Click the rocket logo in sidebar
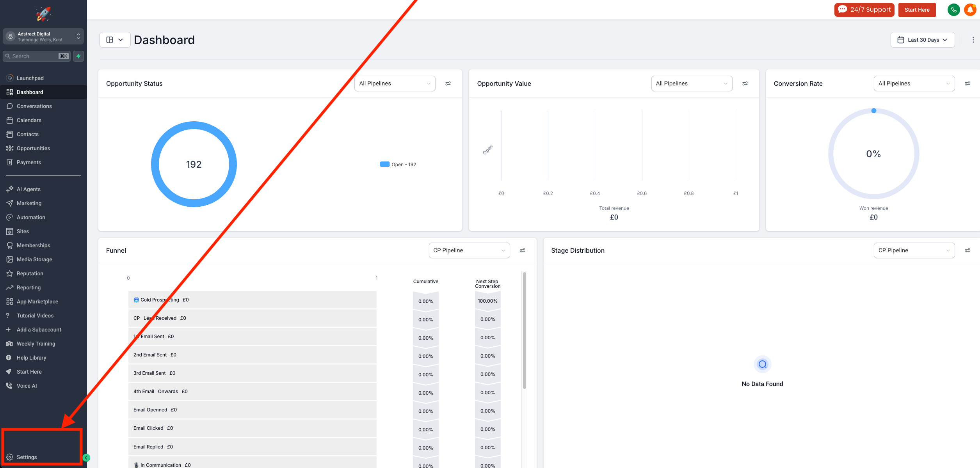 click(43, 14)
